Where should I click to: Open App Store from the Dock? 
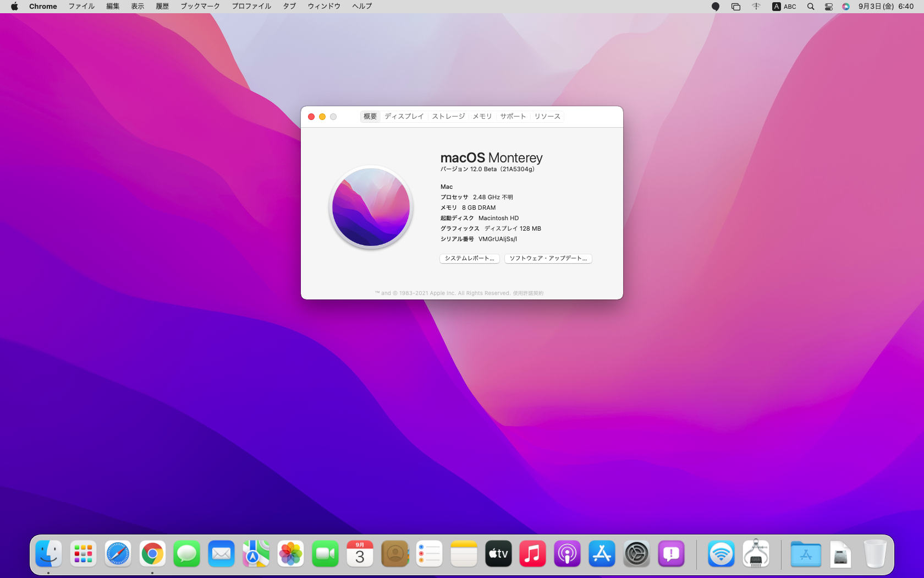click(x=602, y=554)
